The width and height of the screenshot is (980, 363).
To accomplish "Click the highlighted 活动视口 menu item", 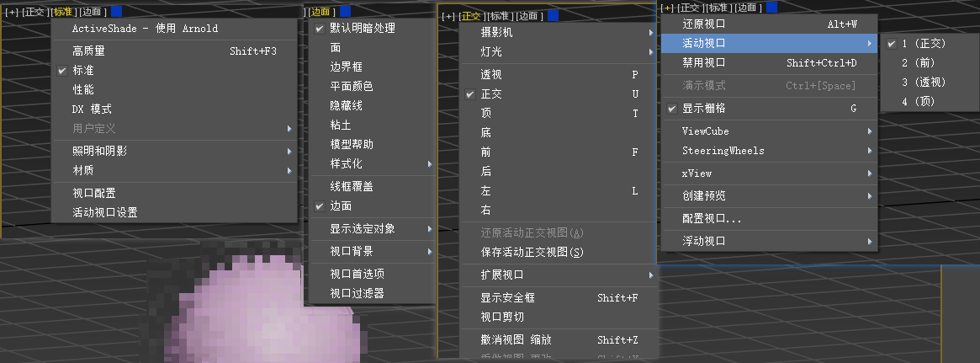I will click(x=769, y=43).
